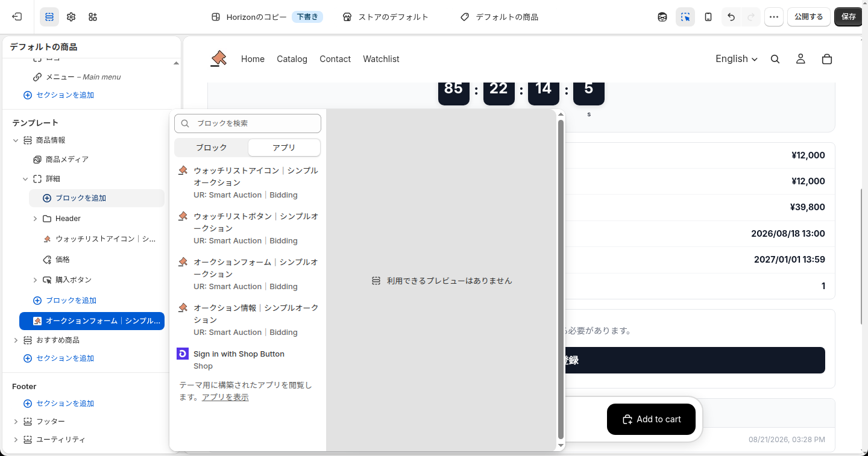Click the redo arrow icon
Screen dimensions: 868x456
(x=750, y=17)
